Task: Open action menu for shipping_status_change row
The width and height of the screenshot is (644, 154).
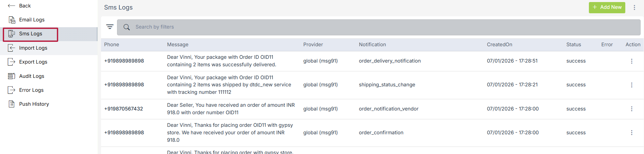Action: click(x=632, y=85)
